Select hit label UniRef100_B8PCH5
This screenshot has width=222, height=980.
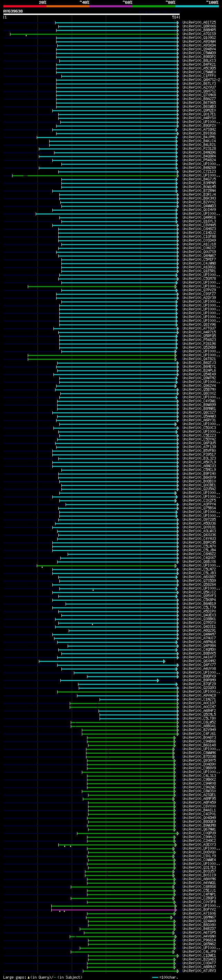point(199,543)
